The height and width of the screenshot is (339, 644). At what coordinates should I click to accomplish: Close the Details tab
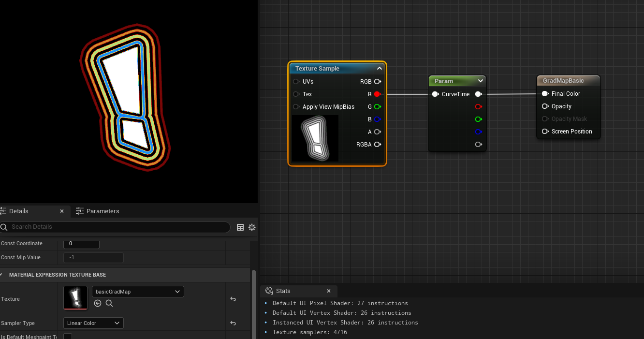[62, 211]
